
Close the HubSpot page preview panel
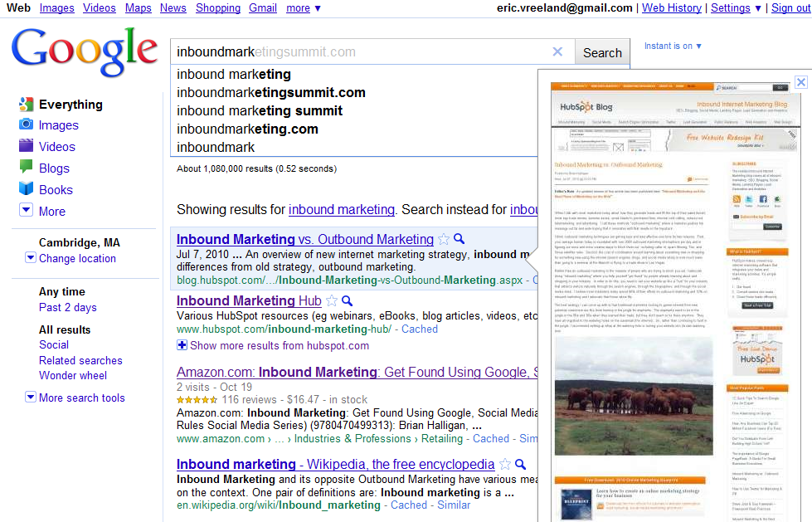800,81
